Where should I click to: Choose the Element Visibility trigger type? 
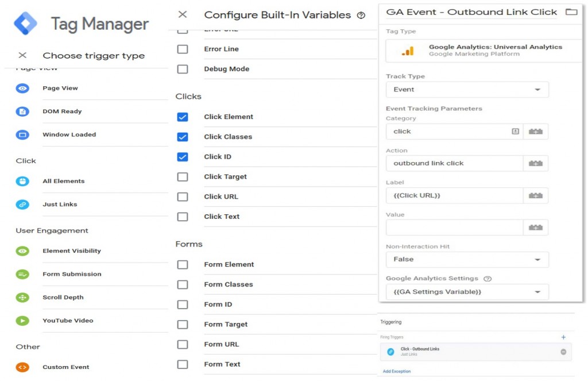[x=72, y=251]
